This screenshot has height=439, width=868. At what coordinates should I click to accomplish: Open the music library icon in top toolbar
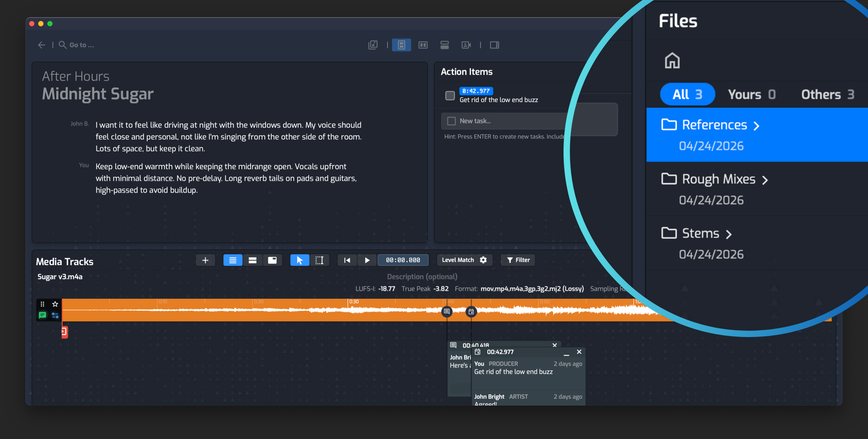(373, 45)
